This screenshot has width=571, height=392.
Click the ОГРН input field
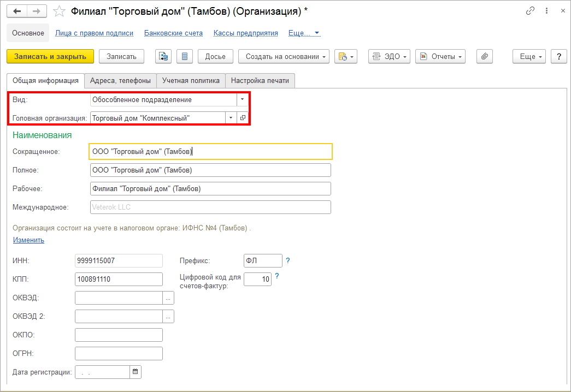119,353
